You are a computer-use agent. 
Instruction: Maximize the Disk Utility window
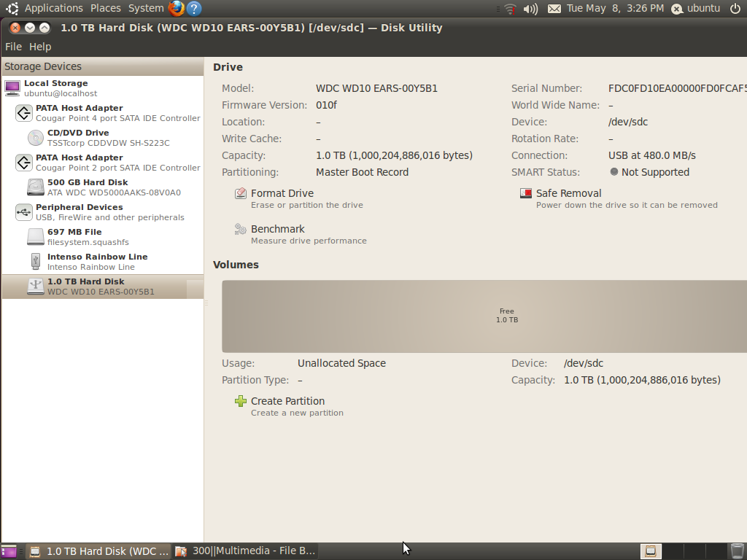pyautogui.click(x=44, y=28)
